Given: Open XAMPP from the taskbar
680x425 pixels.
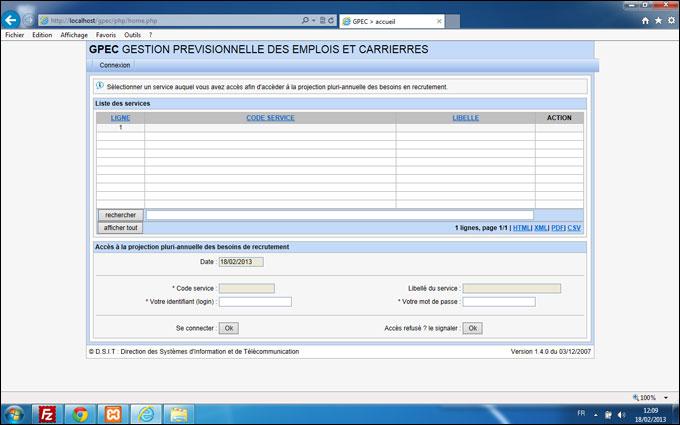Looking at the screenshot, I should 113,412.
